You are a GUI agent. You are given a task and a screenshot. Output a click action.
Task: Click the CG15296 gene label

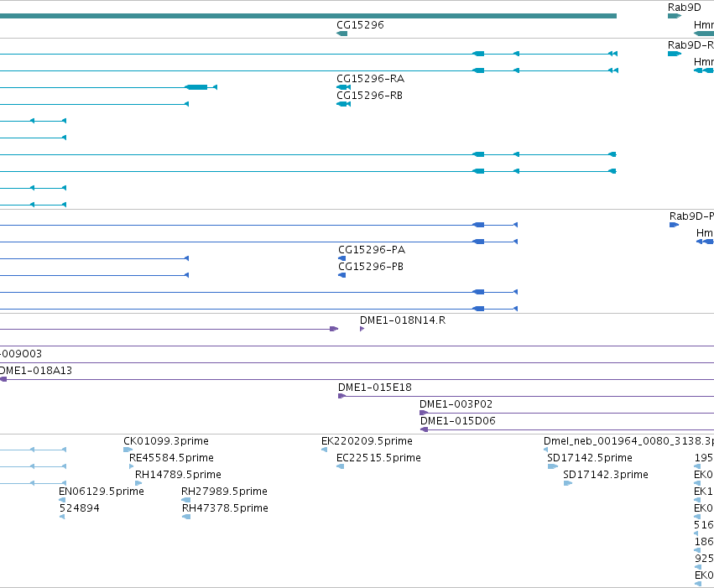360,25
